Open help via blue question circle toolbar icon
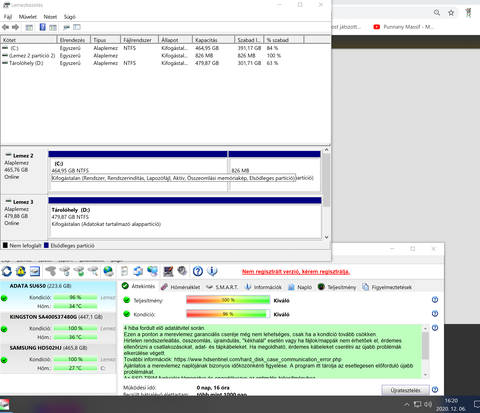Viewport: 480px width, 413px height. pyautogui.click(x=198, y=271)
